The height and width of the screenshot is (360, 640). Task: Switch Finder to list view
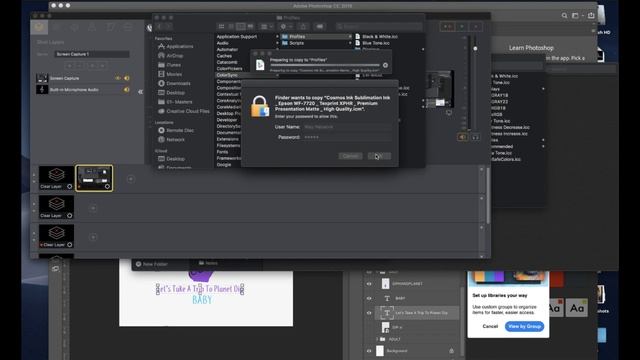tap(231, 27)
